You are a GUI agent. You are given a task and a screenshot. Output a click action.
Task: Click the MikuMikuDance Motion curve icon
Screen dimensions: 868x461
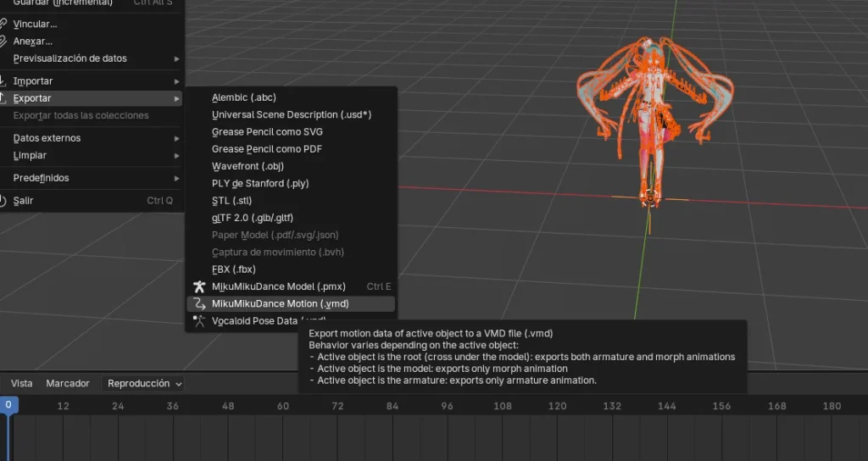point(199,303)
